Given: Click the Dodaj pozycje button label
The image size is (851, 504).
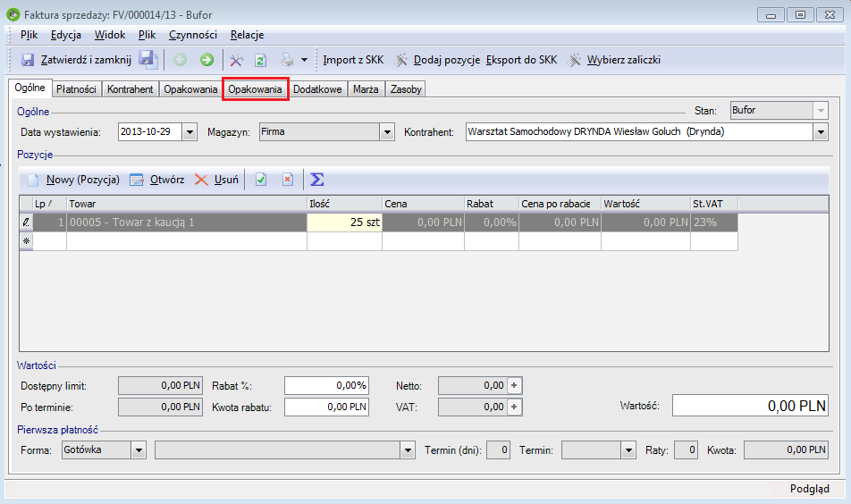Looking at the screenshot, I should (447, 60).
